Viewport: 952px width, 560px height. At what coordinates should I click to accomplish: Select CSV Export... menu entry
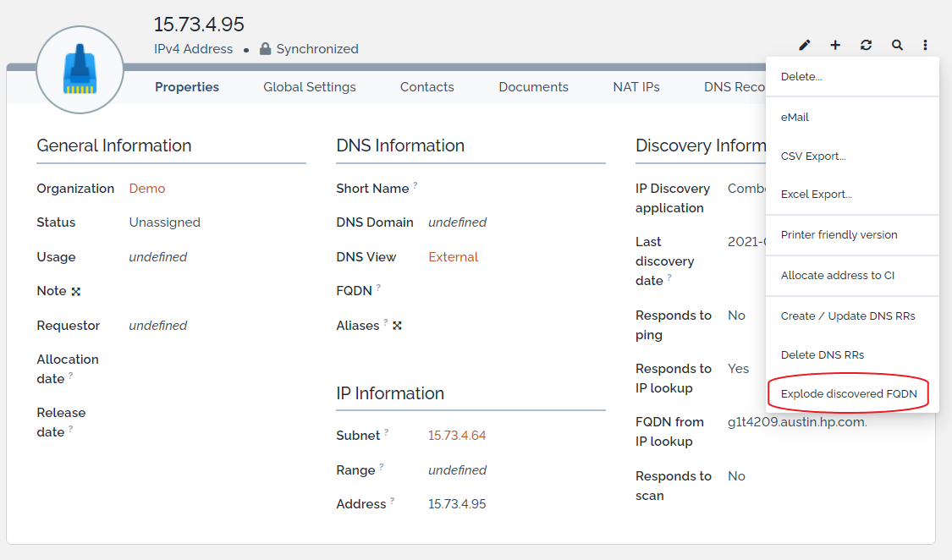(812, 156)
